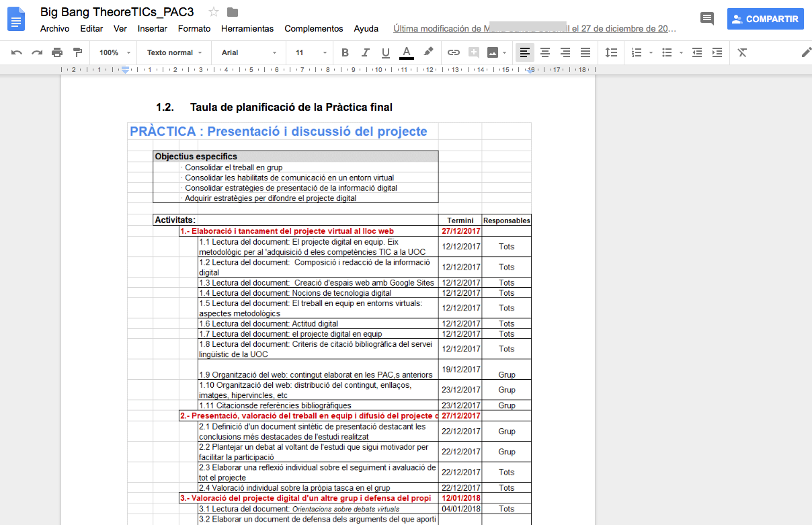Viewport: 812px width, 525px height.
Task: Click the bulleted list icon
Action: point(667,52)
